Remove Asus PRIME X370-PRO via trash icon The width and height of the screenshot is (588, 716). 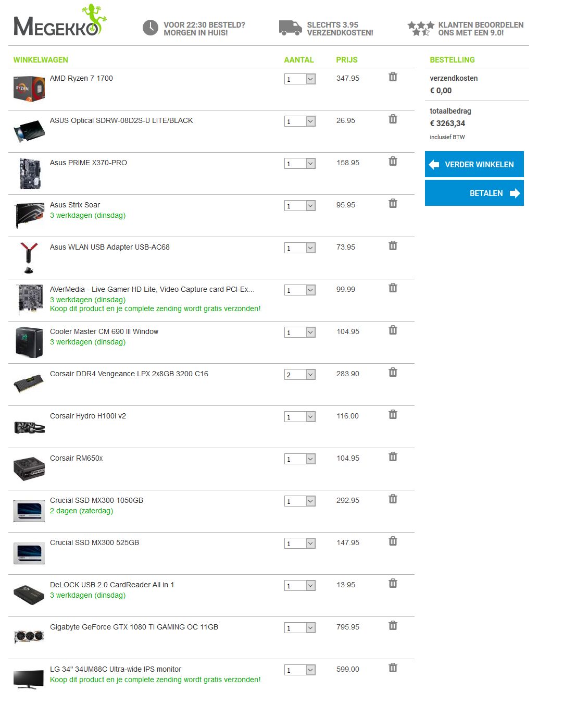click(x=393, y=161)
